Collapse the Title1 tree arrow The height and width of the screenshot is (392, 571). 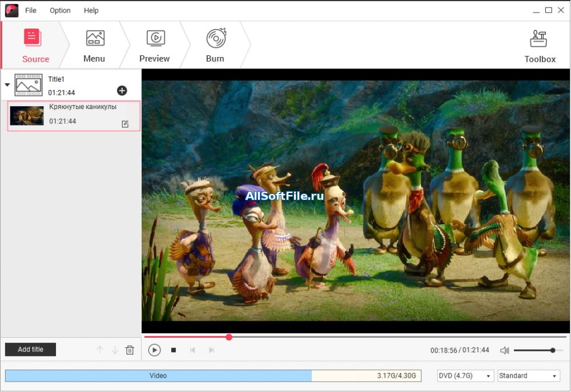click(x=7, y=85)
